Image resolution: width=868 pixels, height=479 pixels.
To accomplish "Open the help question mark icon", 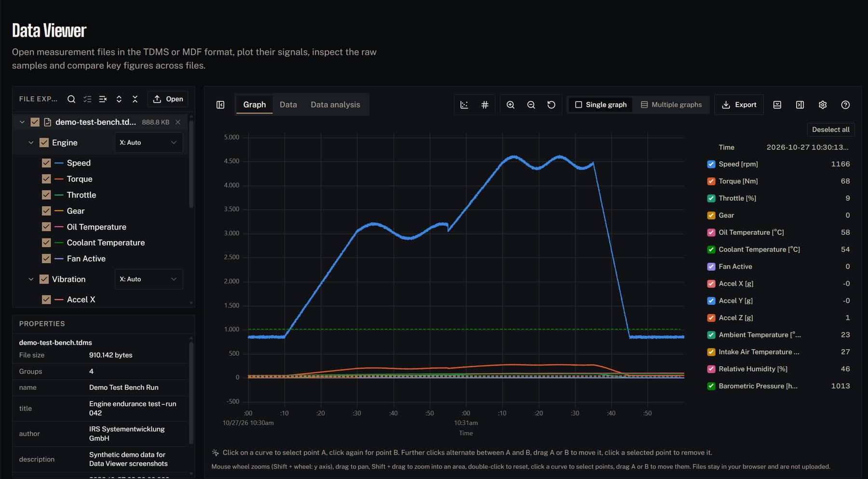I will 845,105.
